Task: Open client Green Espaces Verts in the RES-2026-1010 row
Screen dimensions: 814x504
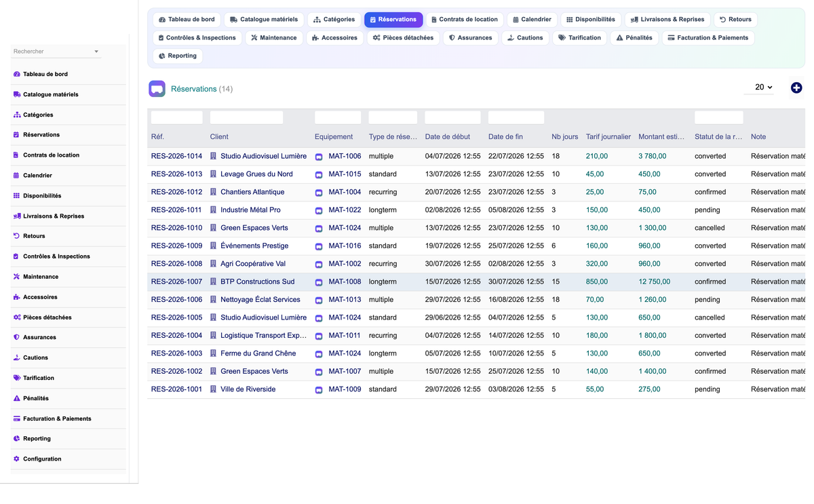Action: pos(254,228)
